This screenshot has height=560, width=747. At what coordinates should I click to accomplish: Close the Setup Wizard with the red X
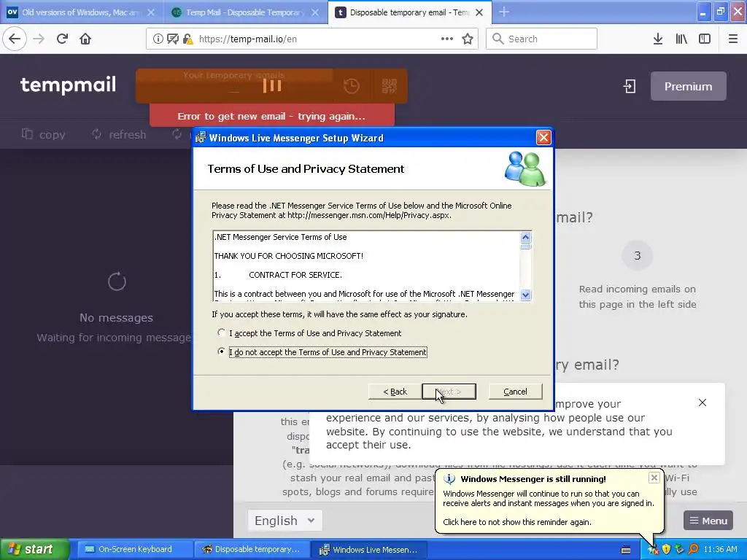(x=543, y=138)
